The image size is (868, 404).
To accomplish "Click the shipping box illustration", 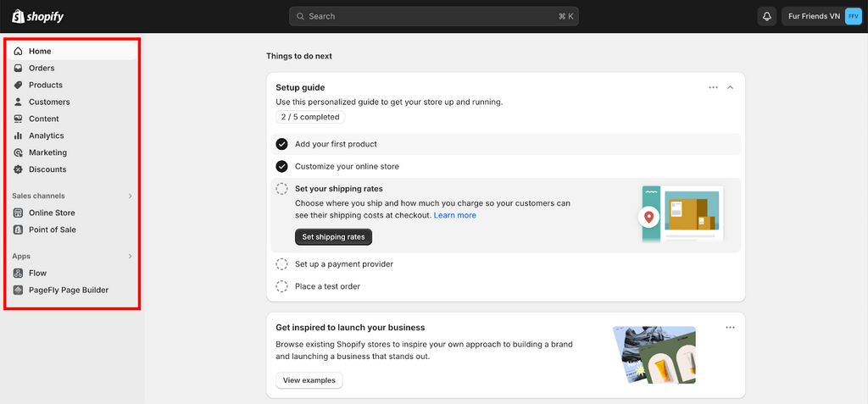I will (x=681, y=215).
